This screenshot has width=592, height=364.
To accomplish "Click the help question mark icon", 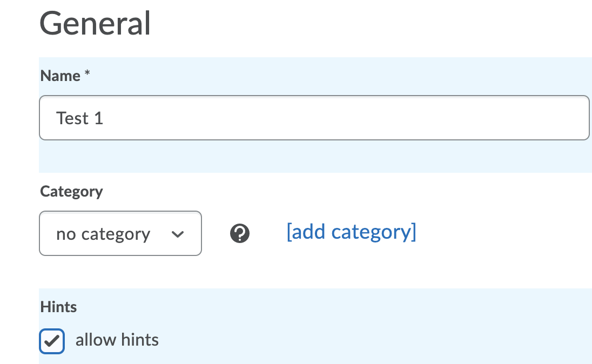I will (239, 234).
